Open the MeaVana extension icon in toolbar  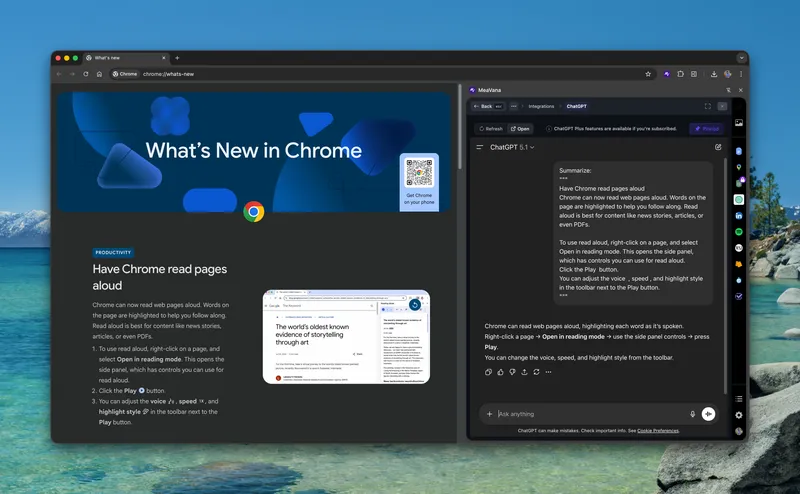click(x=666, y=74)
